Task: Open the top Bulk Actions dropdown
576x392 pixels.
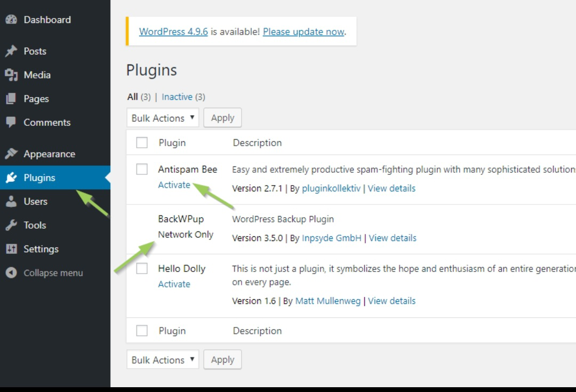Action: coord(163,118)
